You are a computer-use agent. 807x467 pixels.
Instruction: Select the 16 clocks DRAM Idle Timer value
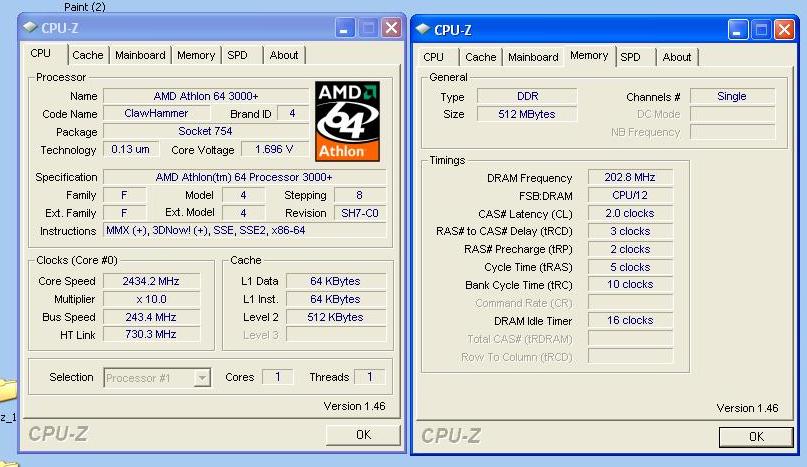[630, 320]
